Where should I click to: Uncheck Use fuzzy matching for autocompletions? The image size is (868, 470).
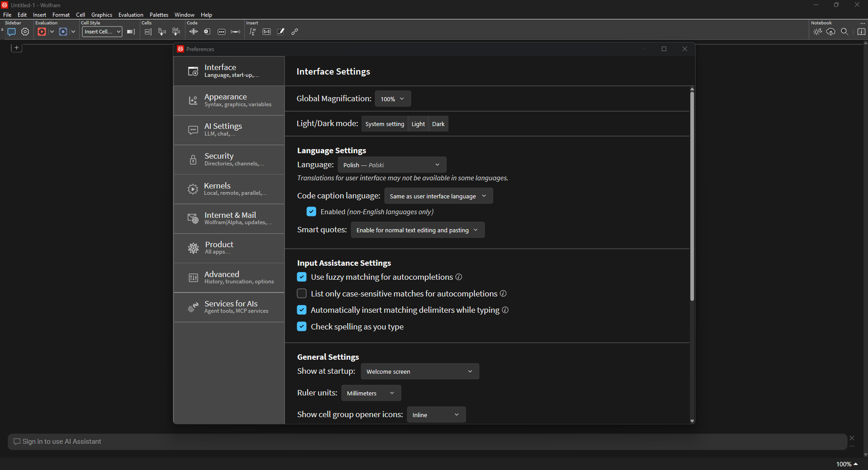click(302, 277)
